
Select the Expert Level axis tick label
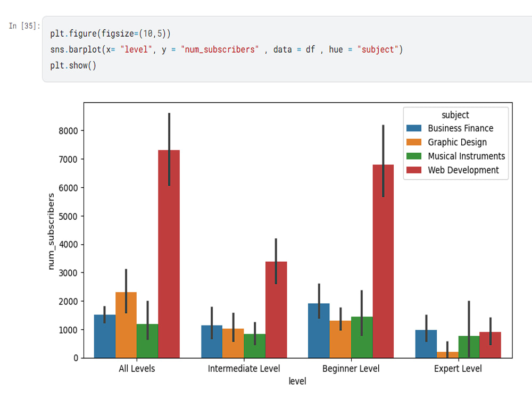pyautogui.click(x=457, y=368)
